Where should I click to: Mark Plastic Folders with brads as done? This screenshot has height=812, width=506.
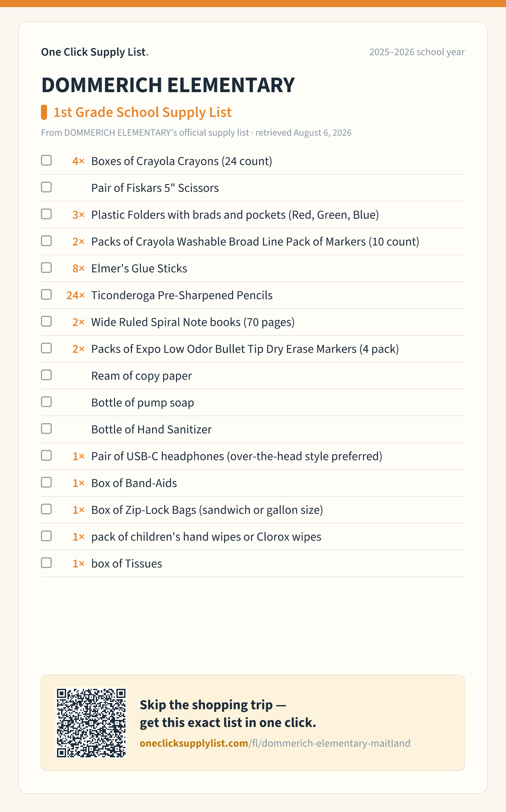click(x=46, y=214)
